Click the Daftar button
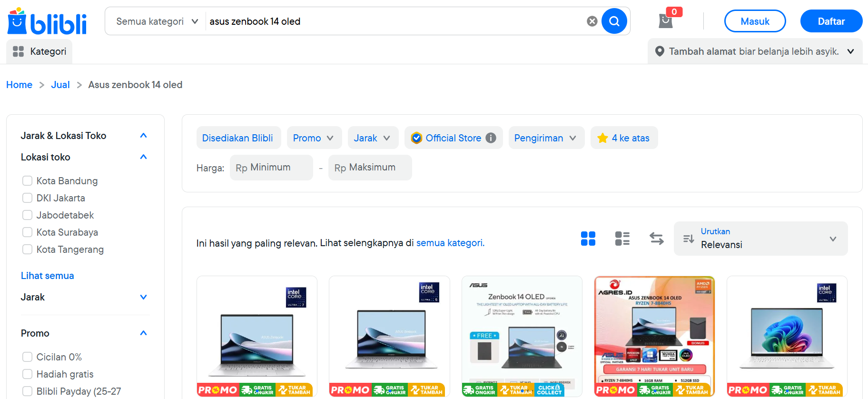This screenshot has height=399, width=868. pyautogui.click(x=831, y=21)
